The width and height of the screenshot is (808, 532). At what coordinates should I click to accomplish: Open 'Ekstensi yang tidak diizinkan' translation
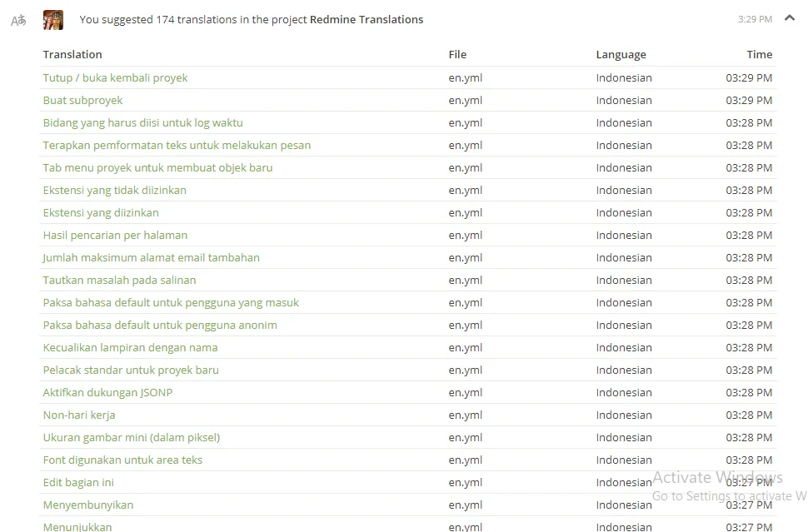coord(114,190)
